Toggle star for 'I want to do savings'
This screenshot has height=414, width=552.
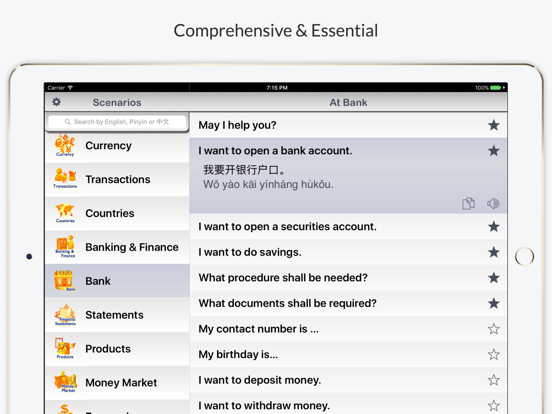point(494,252)
